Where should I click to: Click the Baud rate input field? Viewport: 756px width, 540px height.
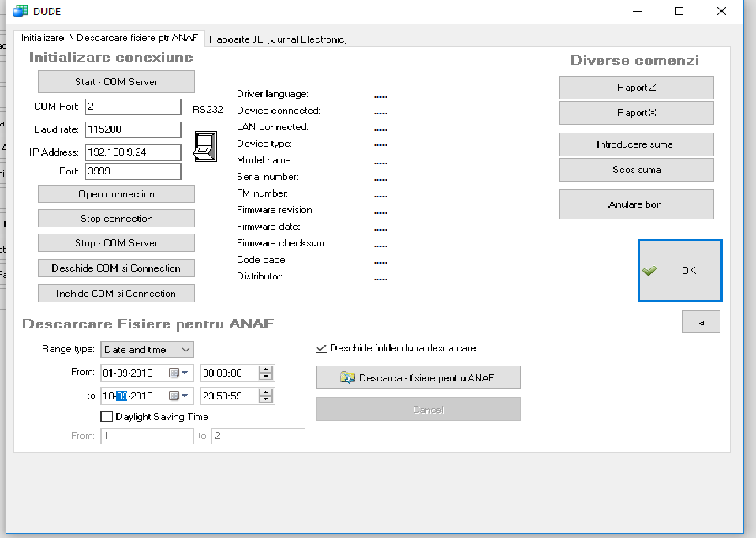[133, 129]
